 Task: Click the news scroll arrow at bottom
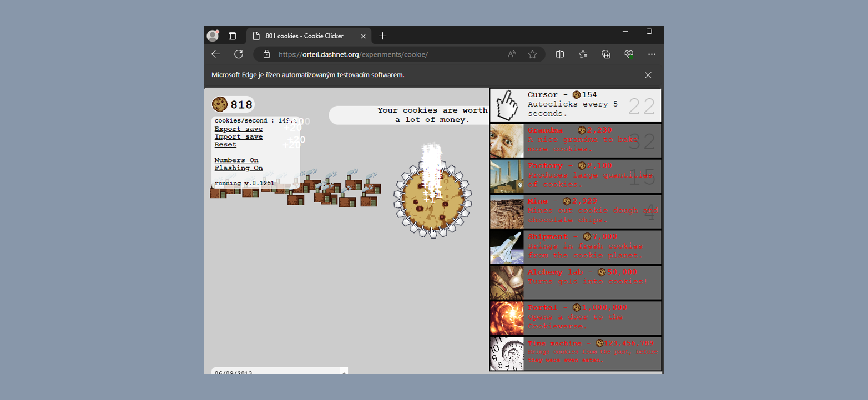tap(344, 372)
